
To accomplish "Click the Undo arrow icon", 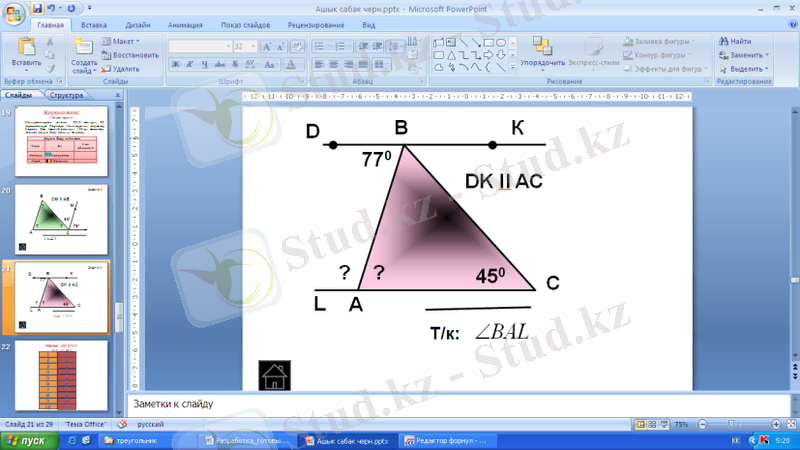I will click(51, 7).
